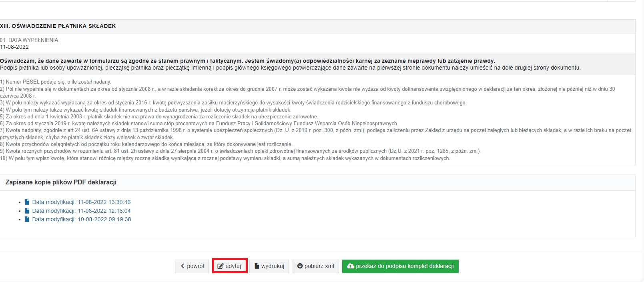This screenshot has height=282, width=644.
Task: Click the PDF file icon dated 10-08-2022 09:19:38
Action: [x=27, y=219]
